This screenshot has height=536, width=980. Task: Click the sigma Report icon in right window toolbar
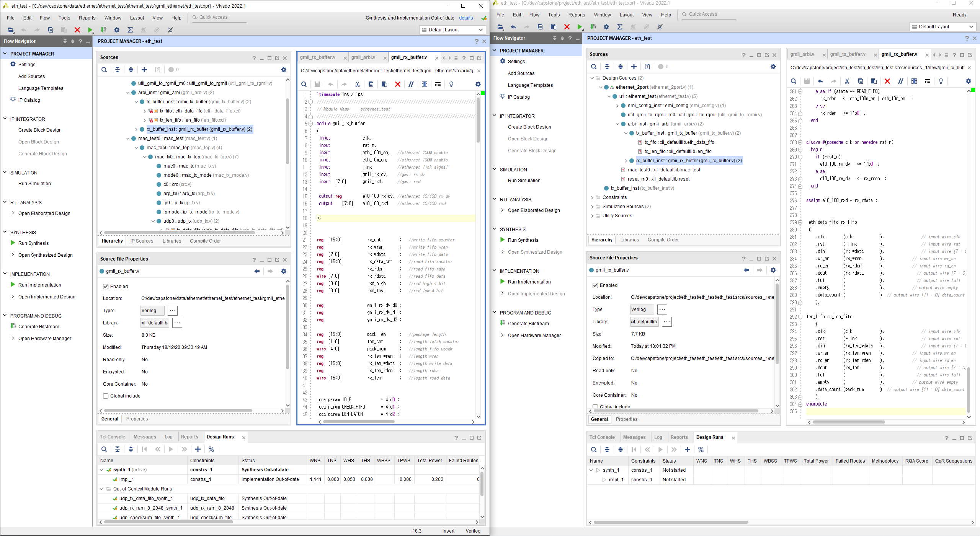(619, 27)
